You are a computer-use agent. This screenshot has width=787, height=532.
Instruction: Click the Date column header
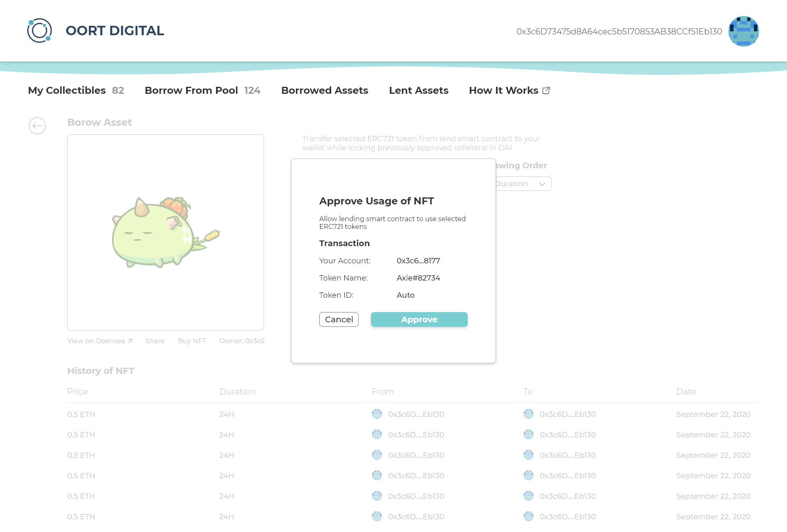(686, 392)
